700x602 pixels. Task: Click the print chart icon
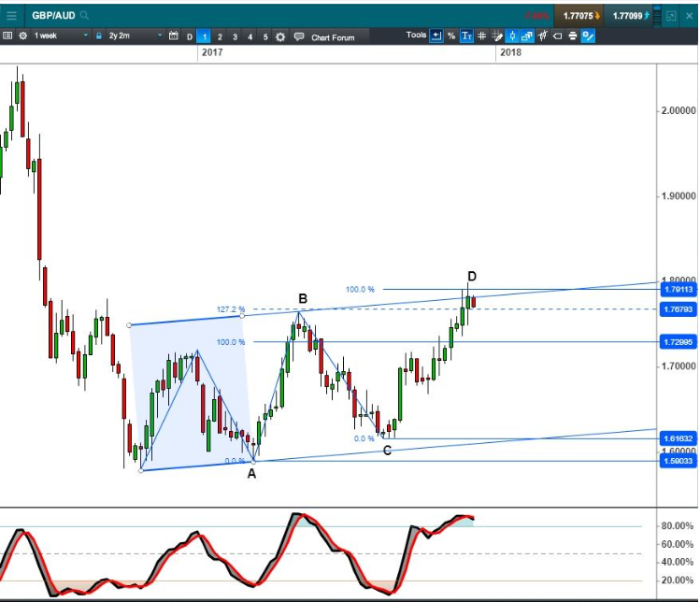pos(572,36)
